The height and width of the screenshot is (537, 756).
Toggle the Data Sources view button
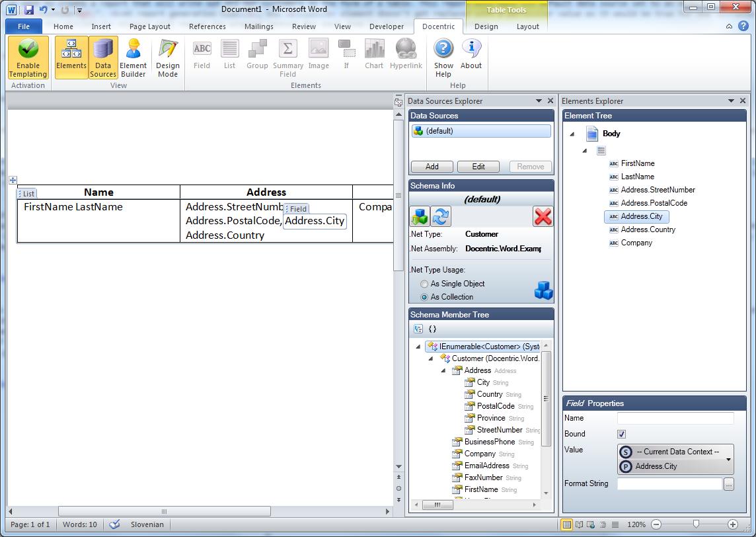tap(103, 58)
